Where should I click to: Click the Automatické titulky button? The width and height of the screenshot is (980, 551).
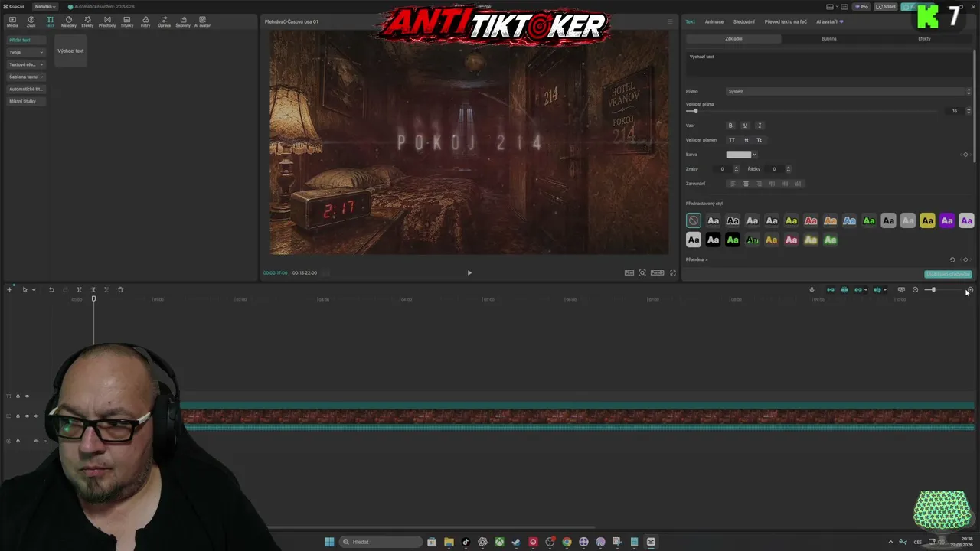tap(26, 89)
